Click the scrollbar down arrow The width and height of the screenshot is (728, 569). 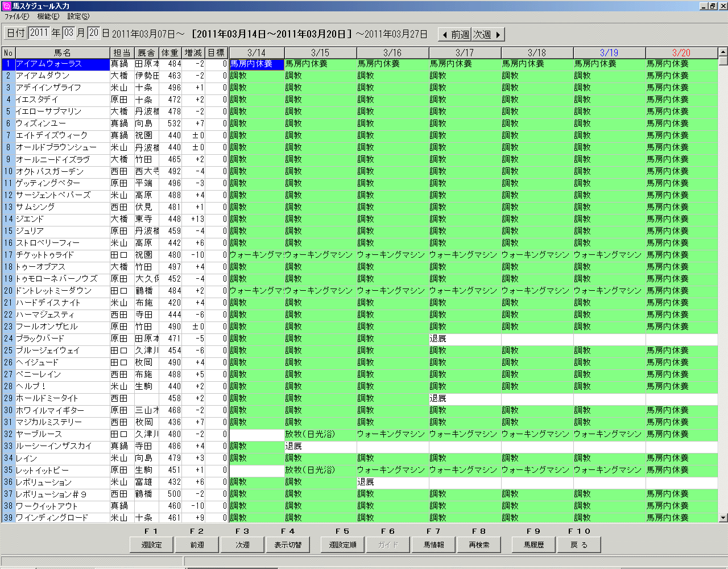click(723, 518)
